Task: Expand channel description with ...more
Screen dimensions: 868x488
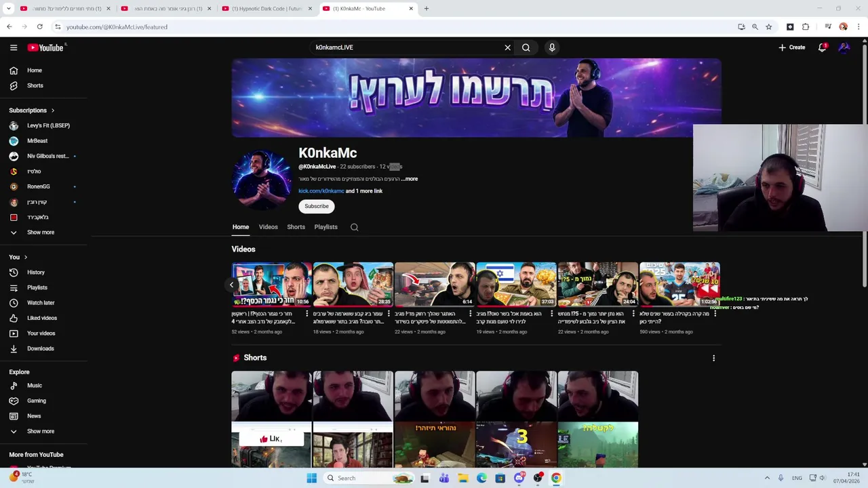Action: click(x=410, y=179)
